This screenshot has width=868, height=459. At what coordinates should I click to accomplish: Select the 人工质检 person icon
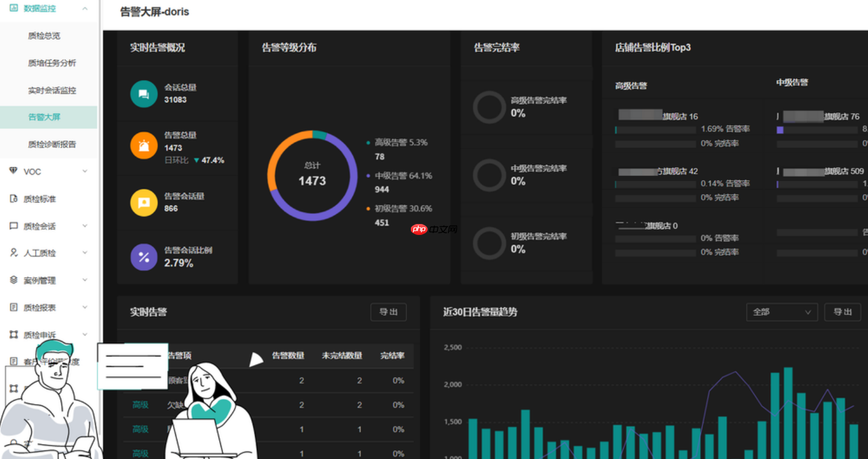tap(13, 253)
